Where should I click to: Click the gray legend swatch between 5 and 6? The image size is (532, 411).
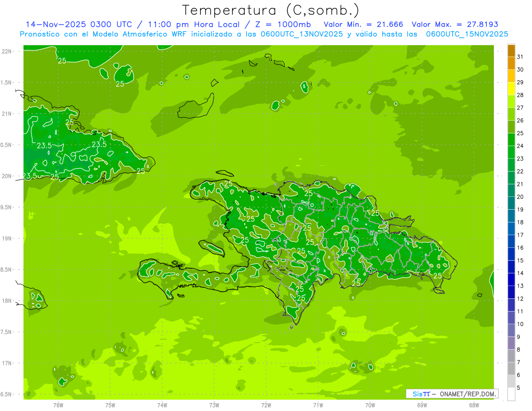(x=511, y=381)
